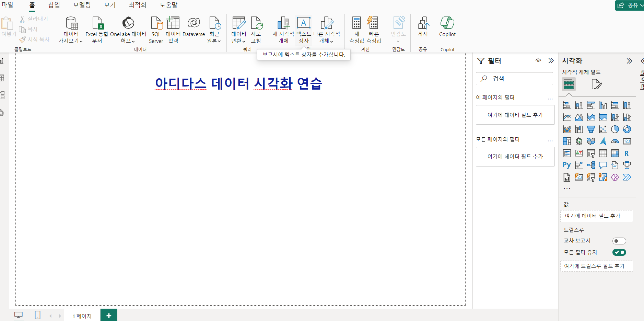
Task: Add a 새 시각적 개체
Action: (283, 30)
